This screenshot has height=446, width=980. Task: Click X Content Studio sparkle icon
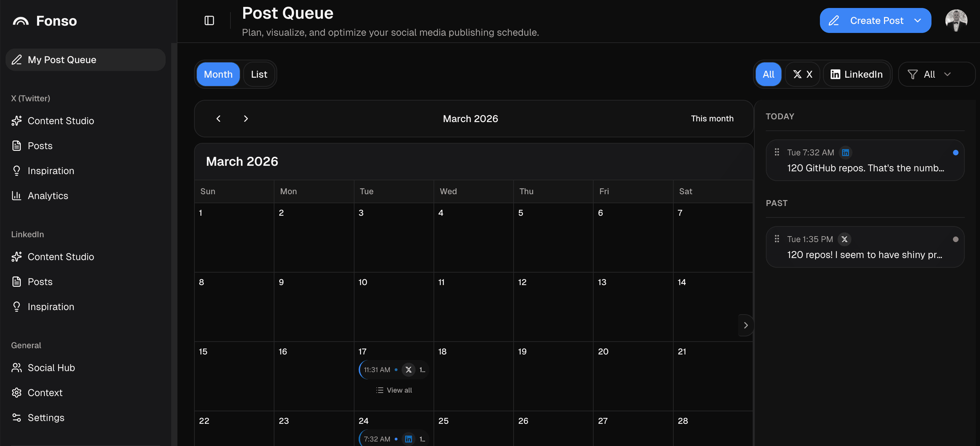pos(16,121)
